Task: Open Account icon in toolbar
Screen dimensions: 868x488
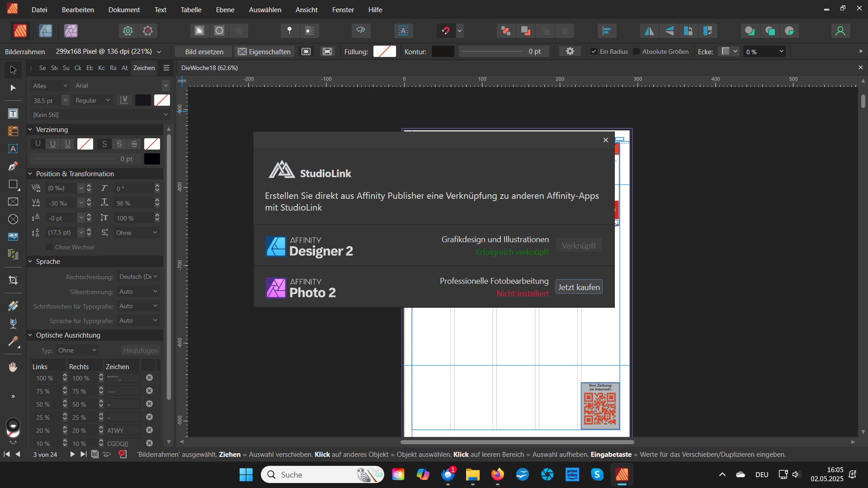Action: pyautogui.click(x=840, y=31)
